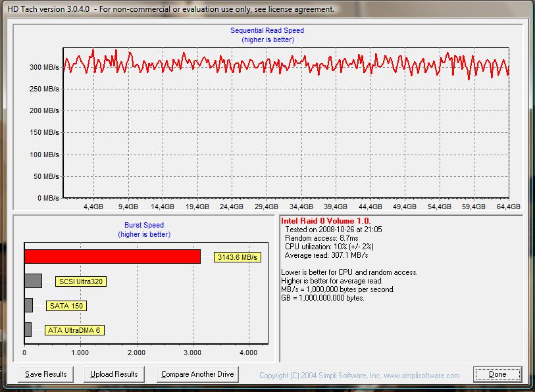Click the 49,4GB axis tick label
The height and width of the screenshot is (392, 535).
(x=405, y=207)
